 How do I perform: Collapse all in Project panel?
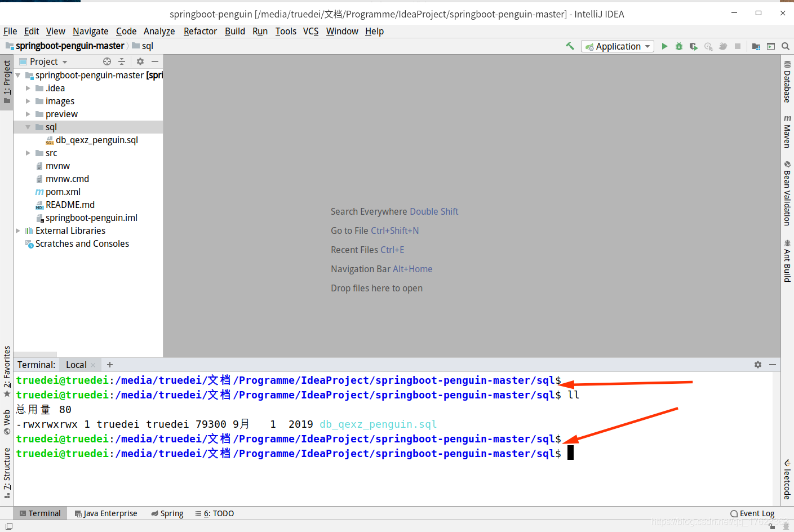[122, 61]
